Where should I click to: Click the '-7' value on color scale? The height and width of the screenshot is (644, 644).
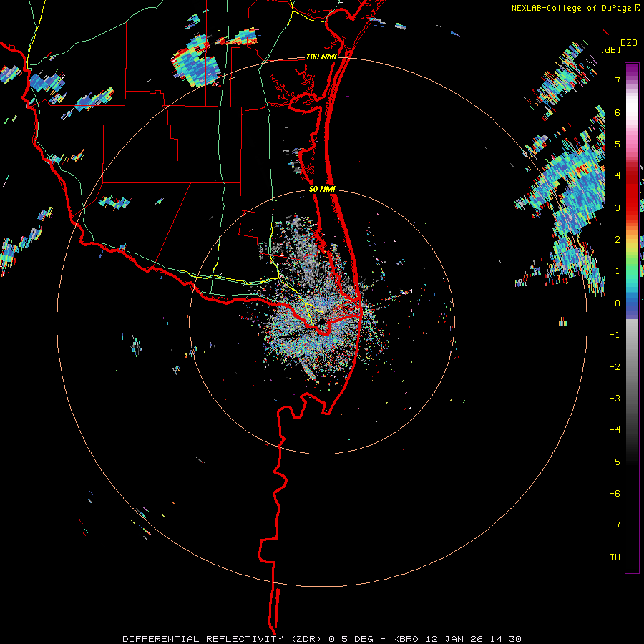coord(615,525)
